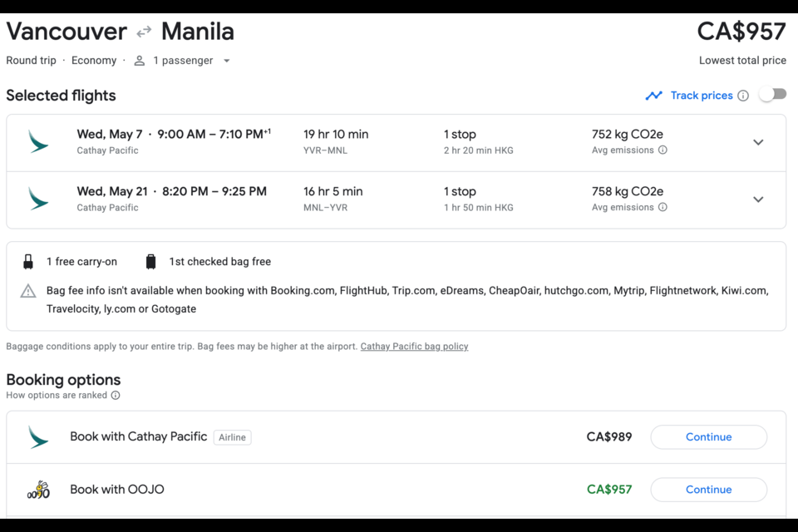
Task: Select the Book with Cathay Pacific option row
Action: 139,436
